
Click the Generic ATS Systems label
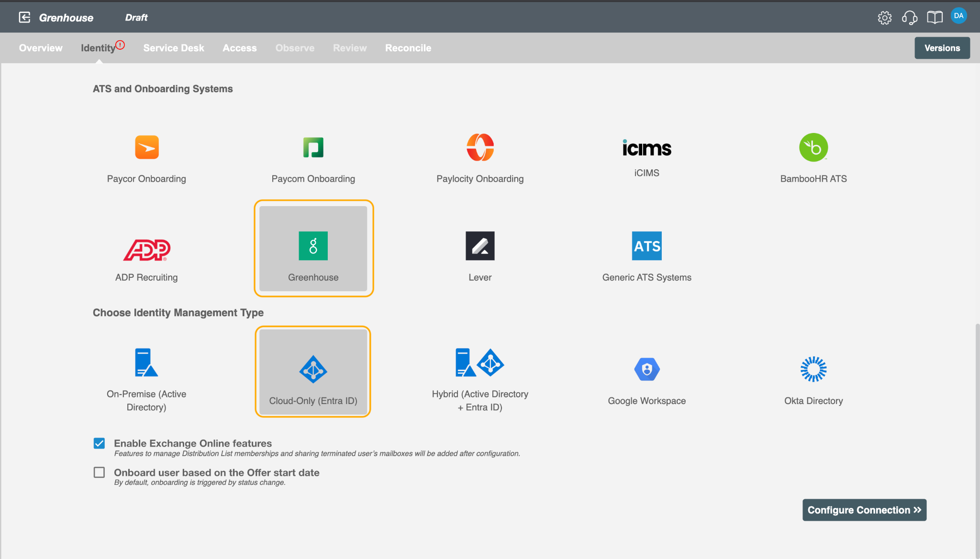click(x=646, y=277)
